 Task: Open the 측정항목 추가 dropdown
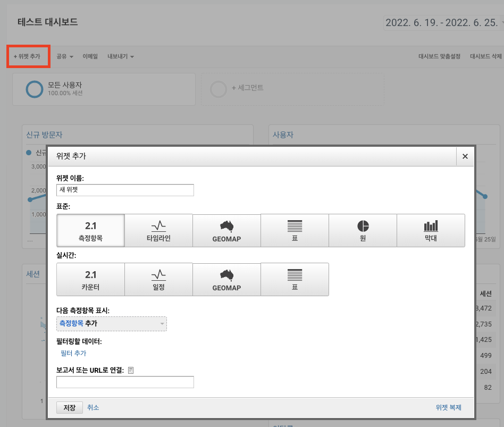click(112, 323)
